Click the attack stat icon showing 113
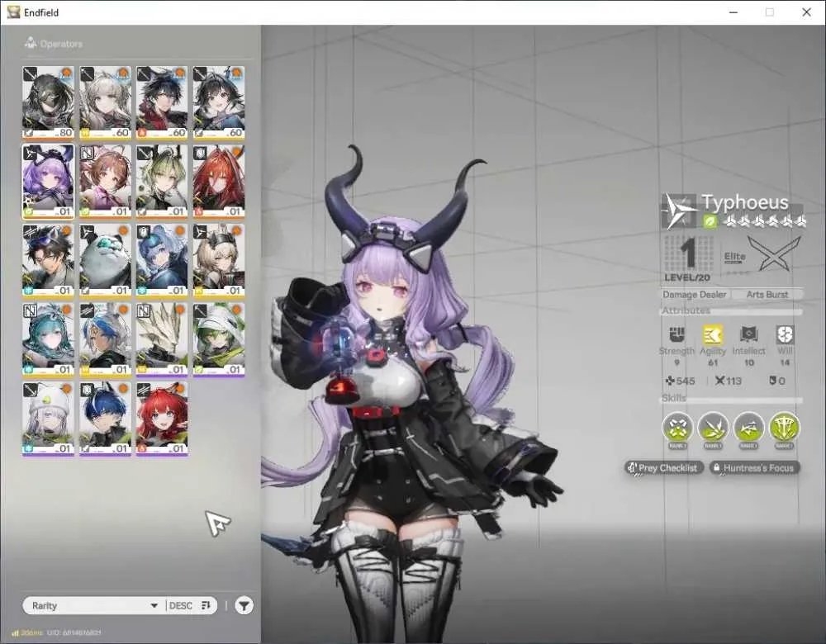Image resolution: width=826 pixels, height=644 pixels. pyautogui.click(x=719, y=381)
